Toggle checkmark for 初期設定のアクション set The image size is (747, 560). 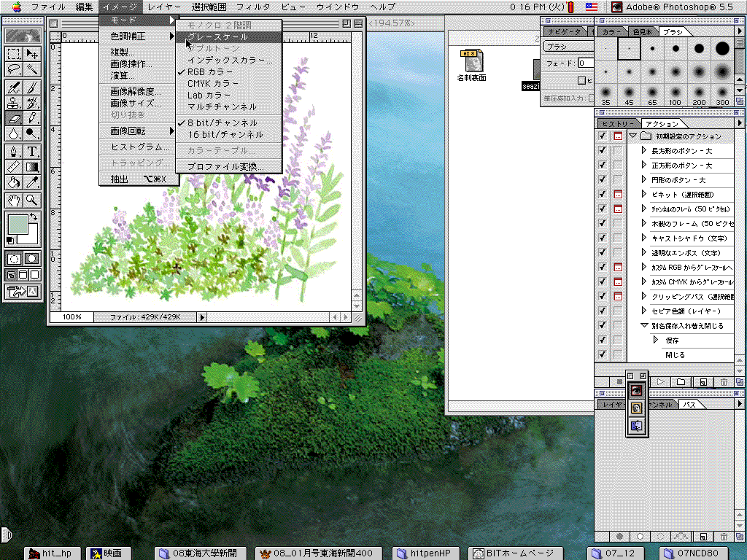tap(602, 136)
